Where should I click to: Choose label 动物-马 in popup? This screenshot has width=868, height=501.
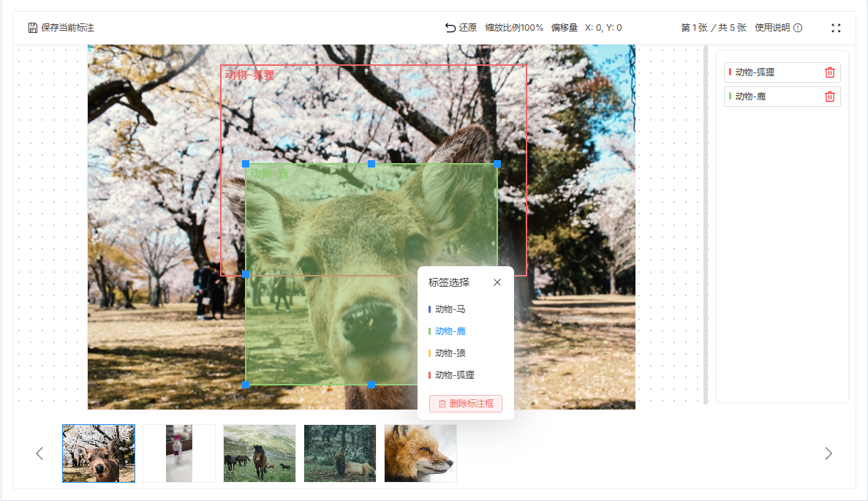(x=447, y=309)
